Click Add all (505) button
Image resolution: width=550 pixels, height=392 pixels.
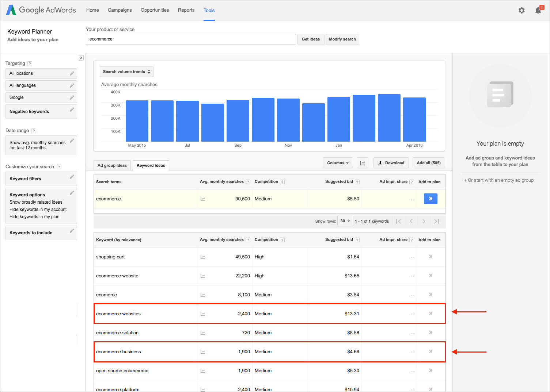click(x=429, y=163)
